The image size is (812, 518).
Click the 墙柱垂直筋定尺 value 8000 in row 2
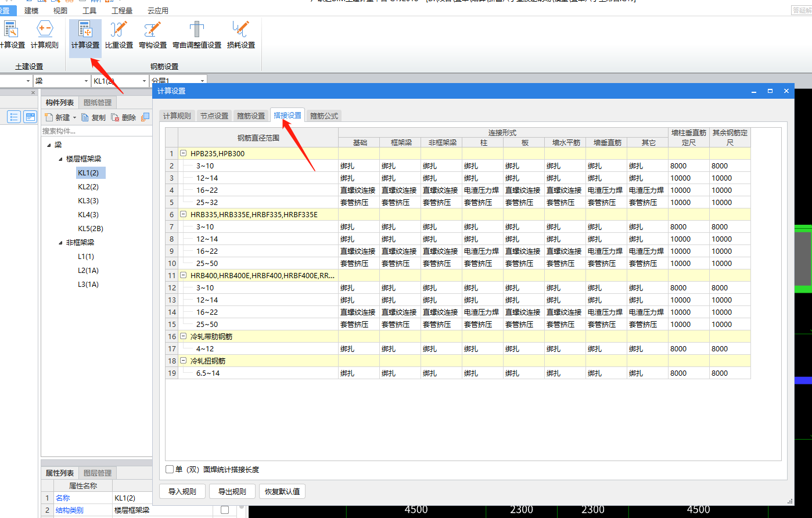(688, 166)
